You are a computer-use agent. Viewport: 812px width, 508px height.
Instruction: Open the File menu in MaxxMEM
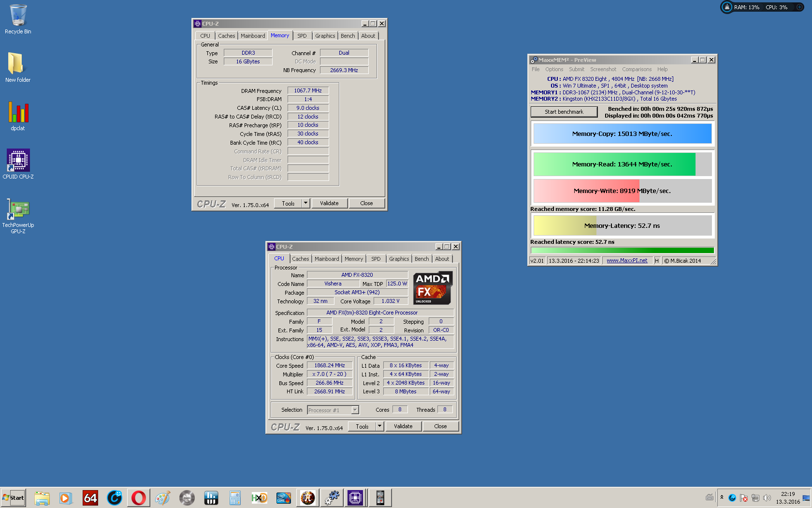point(536,69)
